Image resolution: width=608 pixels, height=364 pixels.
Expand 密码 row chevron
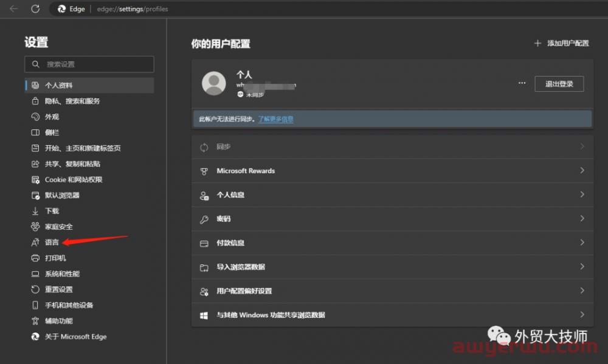(x=582, y=218)
